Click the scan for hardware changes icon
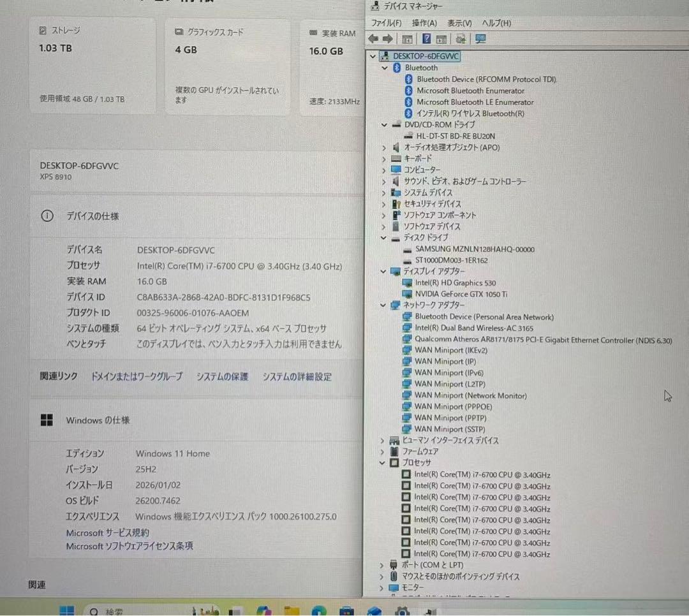The width and height of the screenshot is (689, 616). 461,39
